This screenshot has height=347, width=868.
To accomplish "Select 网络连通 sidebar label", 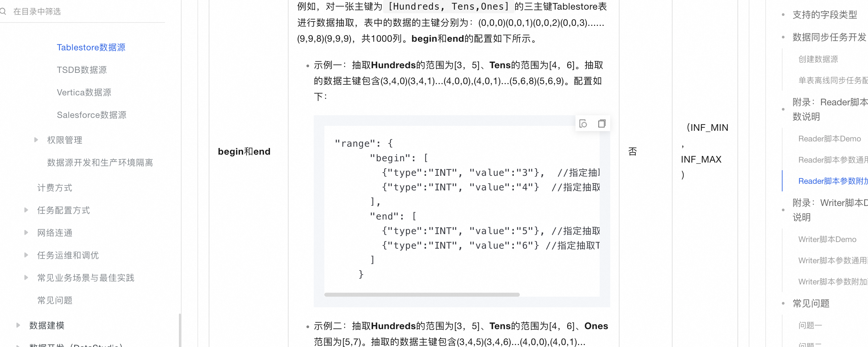I will [x=55, y=233].
